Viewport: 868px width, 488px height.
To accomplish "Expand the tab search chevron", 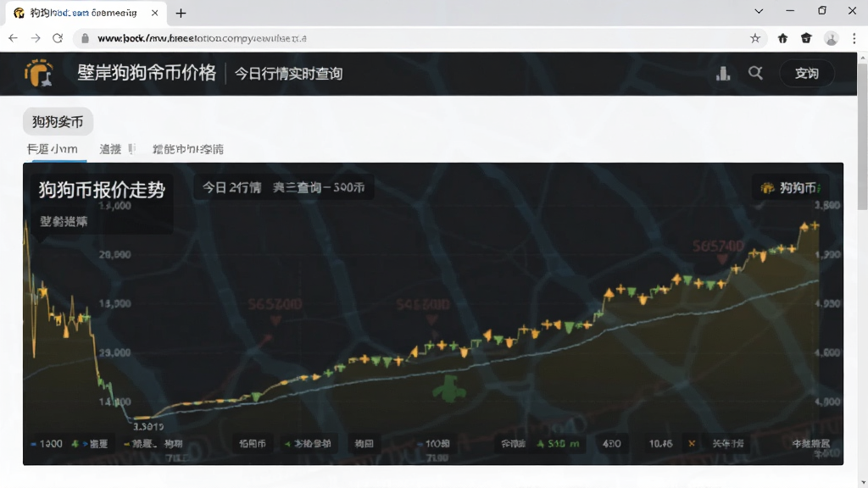I will [759, 11].
